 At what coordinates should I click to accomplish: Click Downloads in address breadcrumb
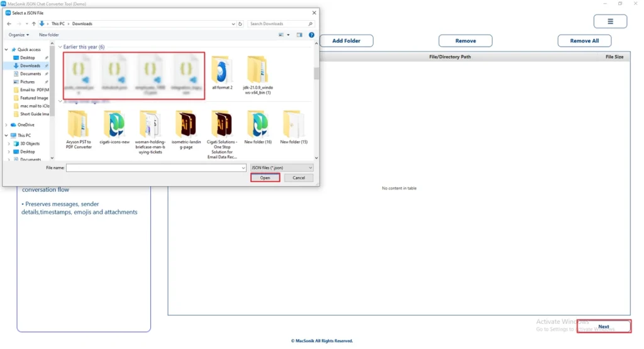[x=82, y=24]
